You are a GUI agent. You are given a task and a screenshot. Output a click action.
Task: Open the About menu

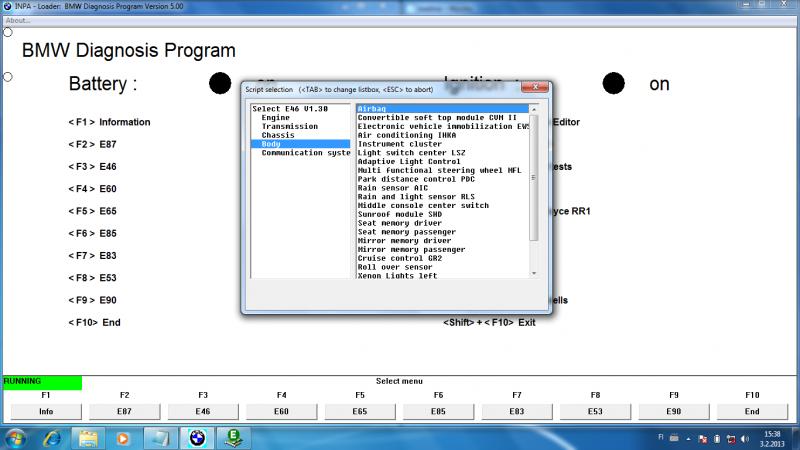point(18,20)
